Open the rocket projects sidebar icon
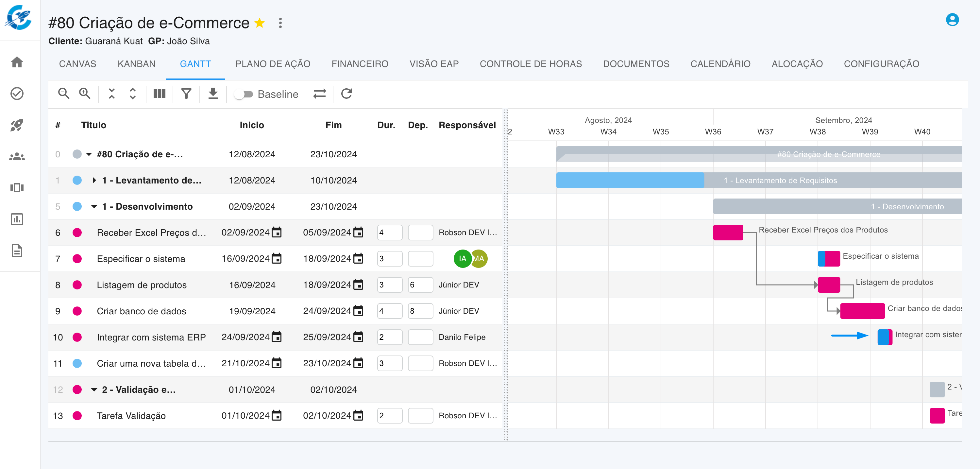Screen dimensions: 980x469 coord(17,125)
